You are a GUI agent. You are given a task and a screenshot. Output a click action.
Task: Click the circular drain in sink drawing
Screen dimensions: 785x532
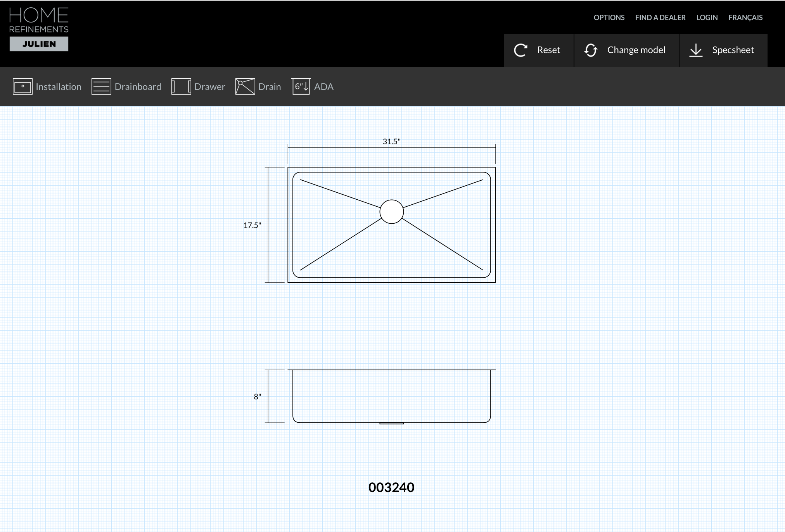tap(392, 212)
